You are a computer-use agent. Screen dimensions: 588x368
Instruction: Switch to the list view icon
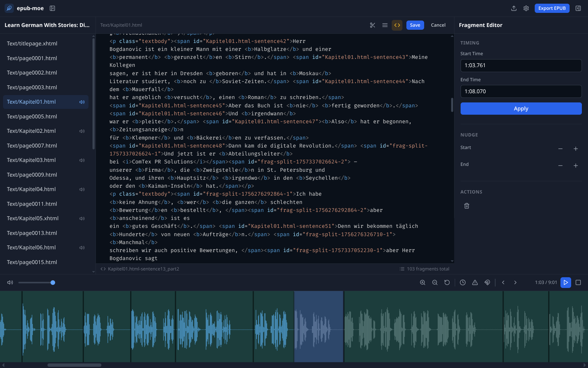(x=385, y=25)
